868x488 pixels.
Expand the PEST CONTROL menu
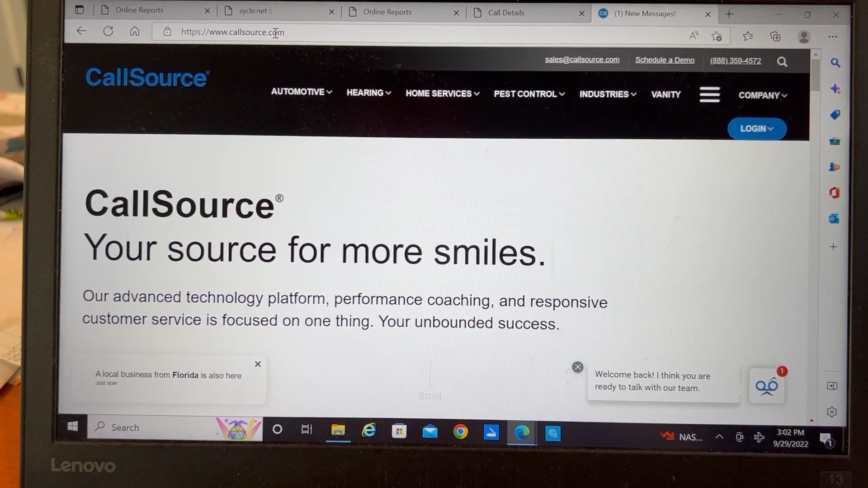tap(529, 94)
